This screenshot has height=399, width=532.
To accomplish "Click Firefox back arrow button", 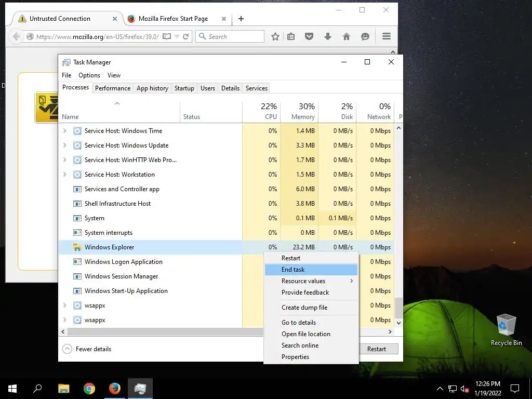I will 15,36.
